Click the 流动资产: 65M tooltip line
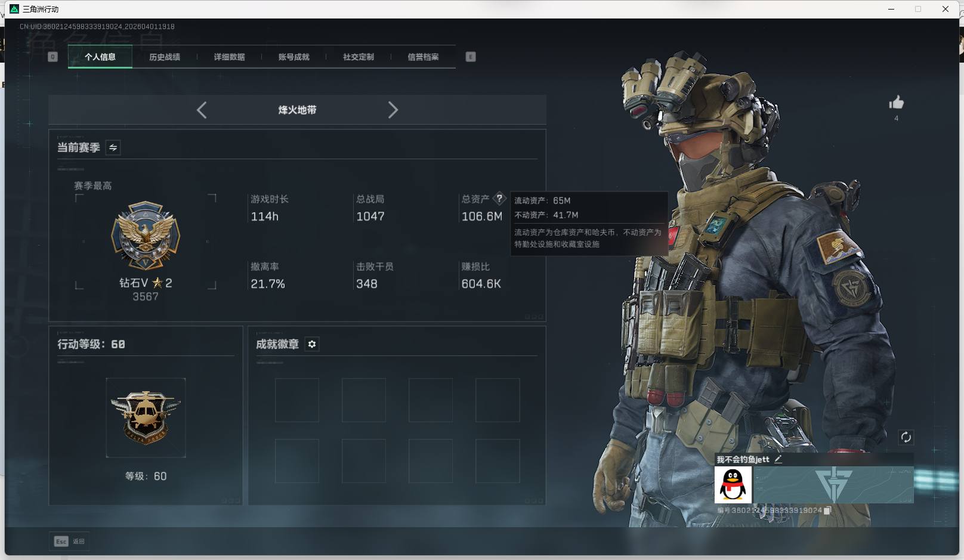Viewport: 964px width, 560px height. pyautogui.click(x=543, y=200)
